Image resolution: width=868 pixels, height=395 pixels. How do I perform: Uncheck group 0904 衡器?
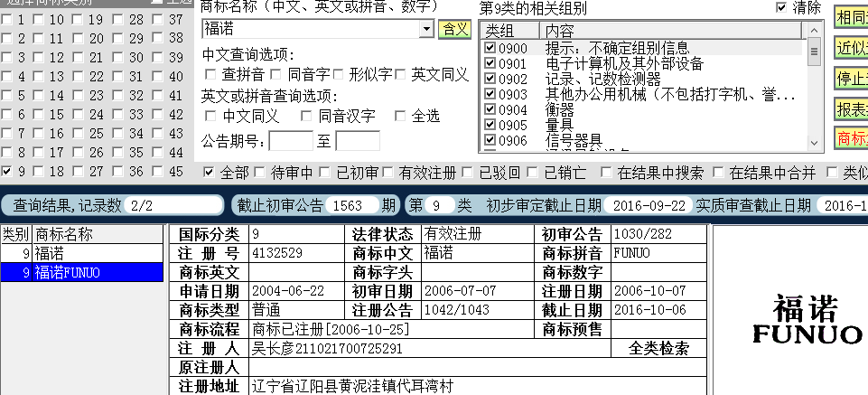tap(490, 109)
